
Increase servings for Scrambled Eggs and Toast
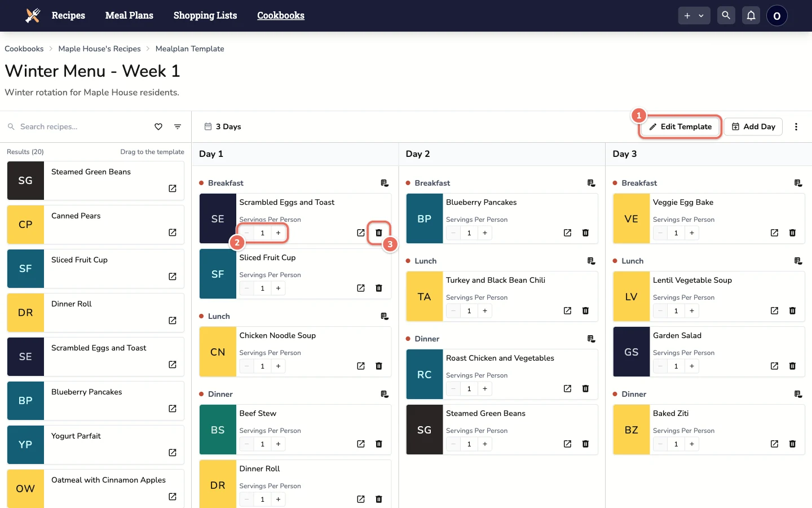(x=278, y=233)
